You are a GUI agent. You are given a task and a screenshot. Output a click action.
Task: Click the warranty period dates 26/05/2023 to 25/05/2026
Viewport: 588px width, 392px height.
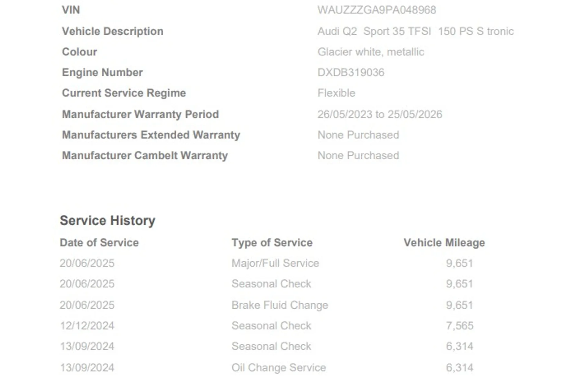point(380,115)
